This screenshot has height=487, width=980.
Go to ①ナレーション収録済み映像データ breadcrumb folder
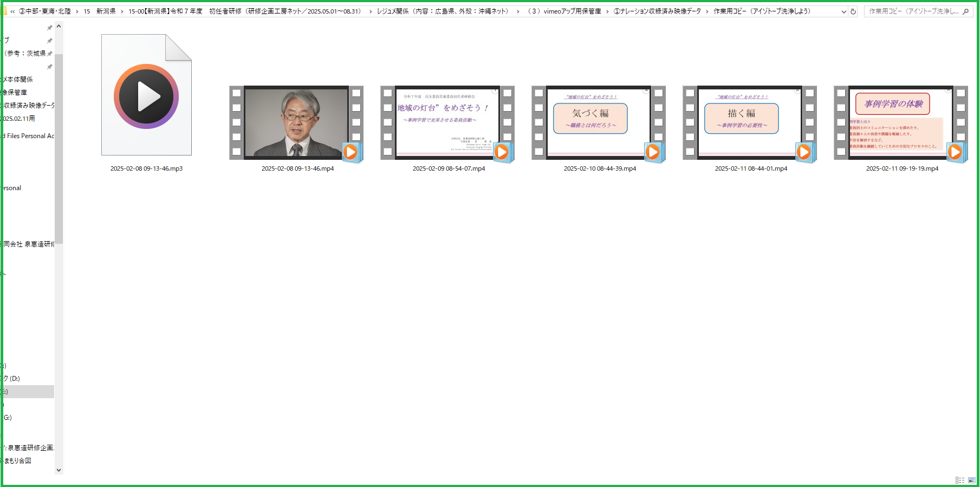point(657,11)
